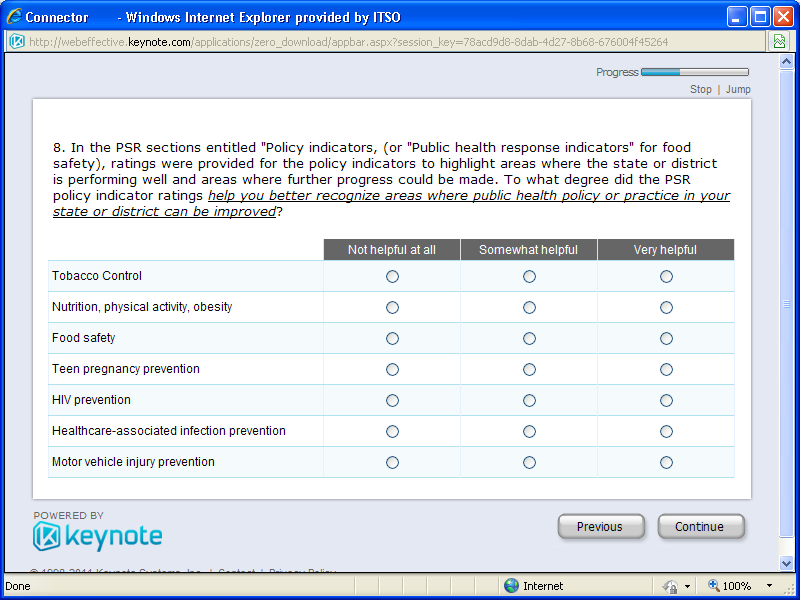Select 'Very helpful' for Motor vehicle injury prevention

click(x=666, y=462)
